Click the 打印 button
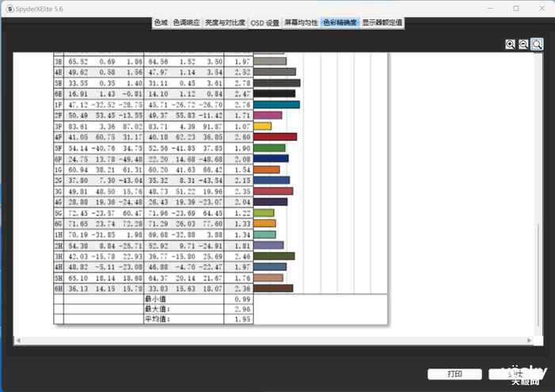Screen dimensions: 555x392 point(454,374)
